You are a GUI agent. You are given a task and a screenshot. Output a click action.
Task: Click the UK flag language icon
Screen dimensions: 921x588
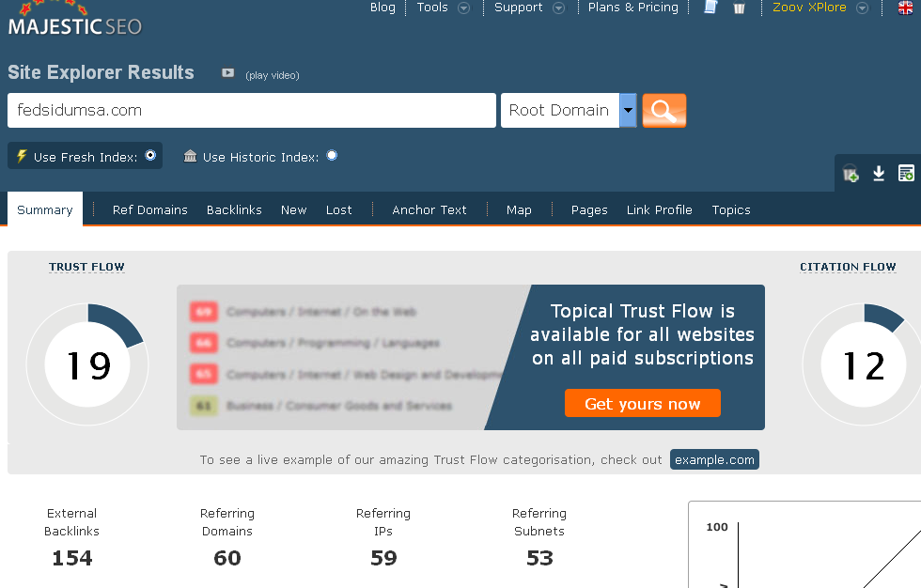[905, 8]
